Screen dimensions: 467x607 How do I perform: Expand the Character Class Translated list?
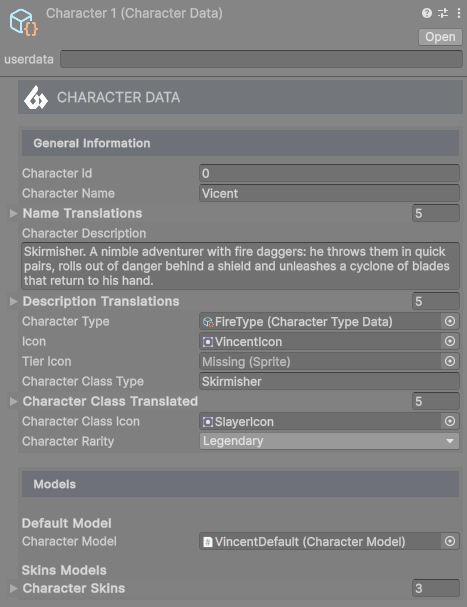14,401
